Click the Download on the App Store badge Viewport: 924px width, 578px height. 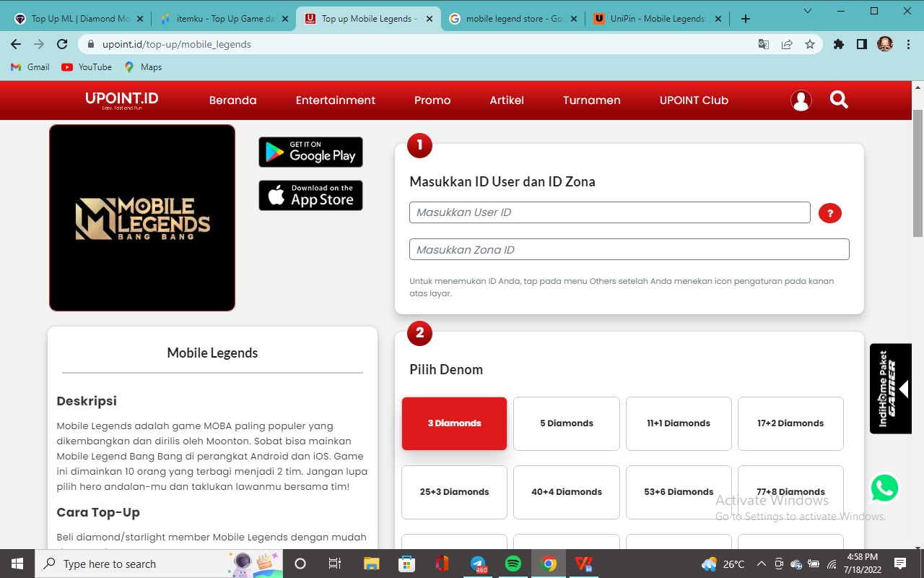(x=310, y=195)
